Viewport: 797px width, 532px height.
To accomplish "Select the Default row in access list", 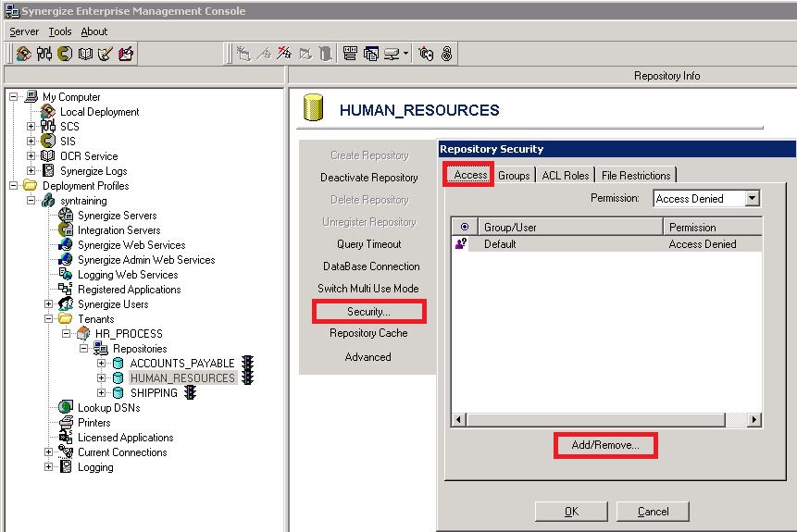I will (607, 244).
